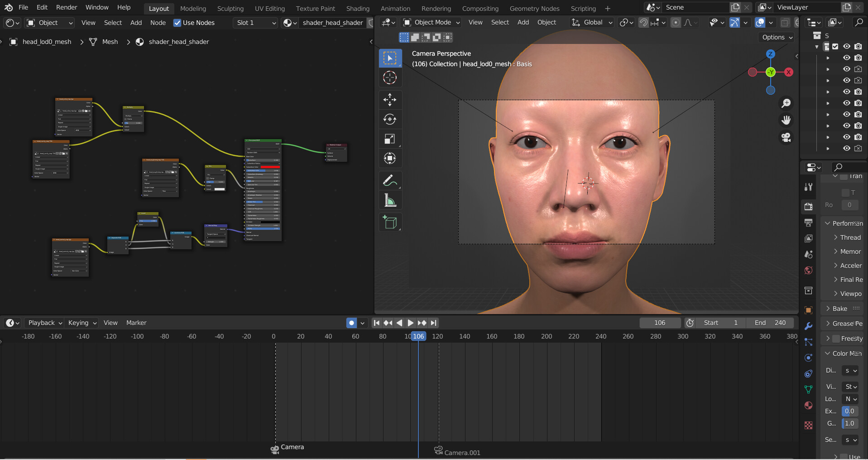Toggle proportional editing in the viewport header
This screenshot has height=460, width=868.
pos(676,22)
